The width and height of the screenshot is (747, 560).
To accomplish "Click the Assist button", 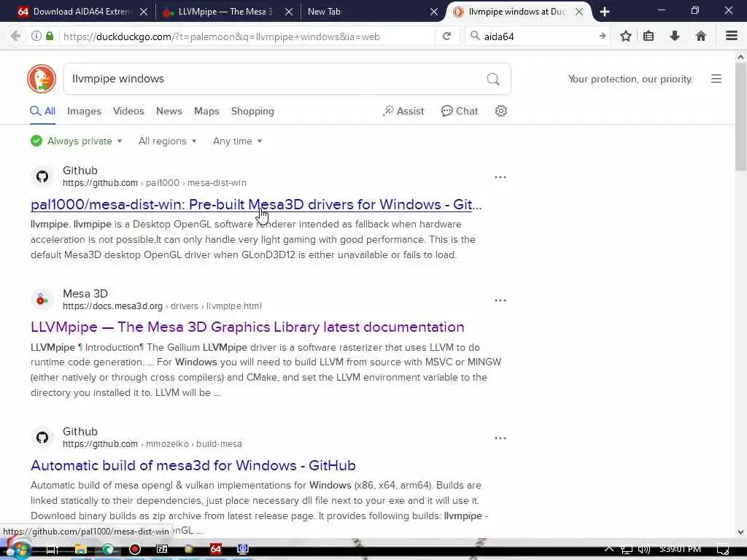I will tap(403, 111).
